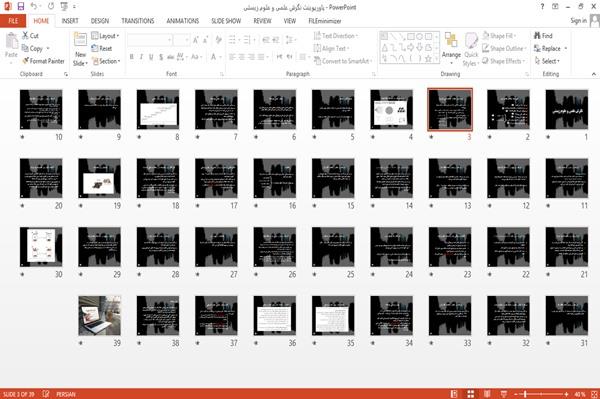Image resolution: width=600 pixels, height=399 pixels.
Task: Click the Sign in link
Action: click(578, 21)
